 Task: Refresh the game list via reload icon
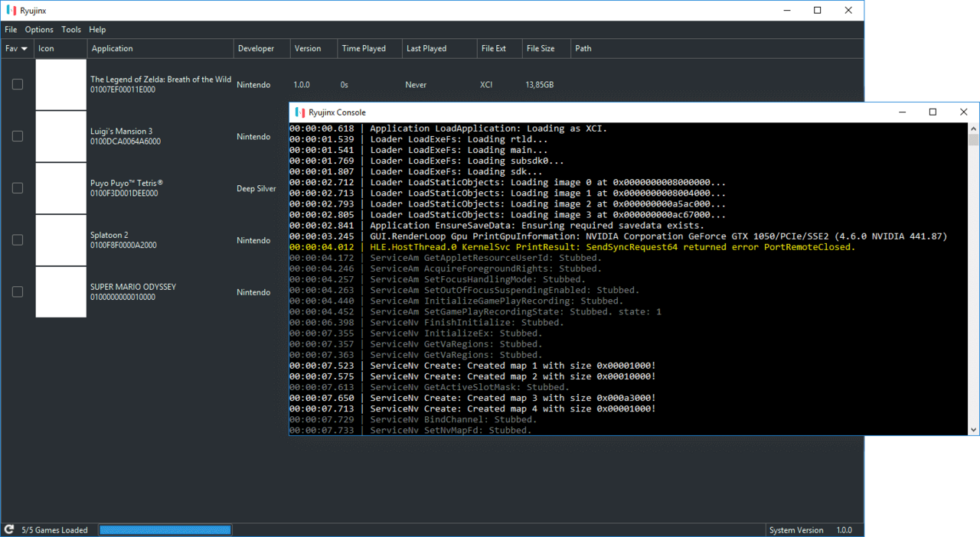coord(9,529)
